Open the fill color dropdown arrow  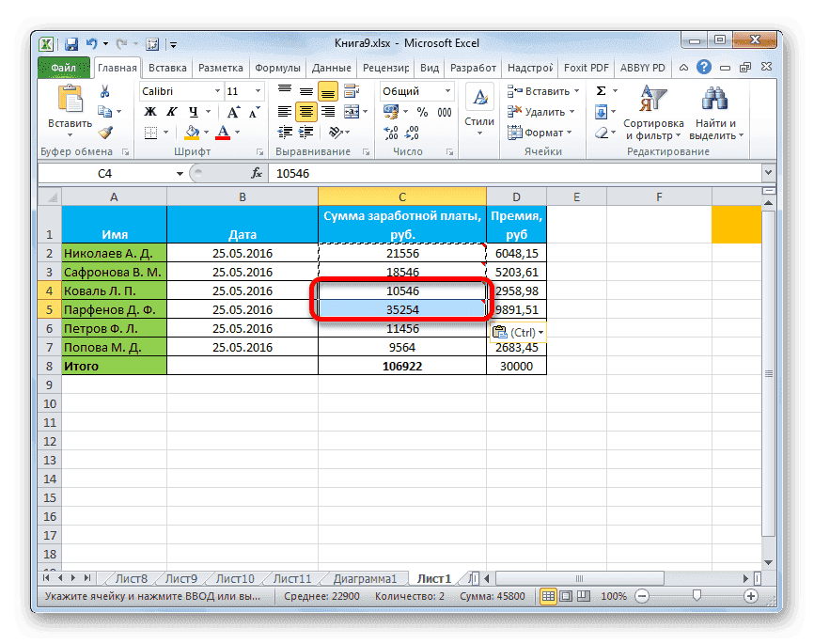pyautogui.click(x=206, y=132)
